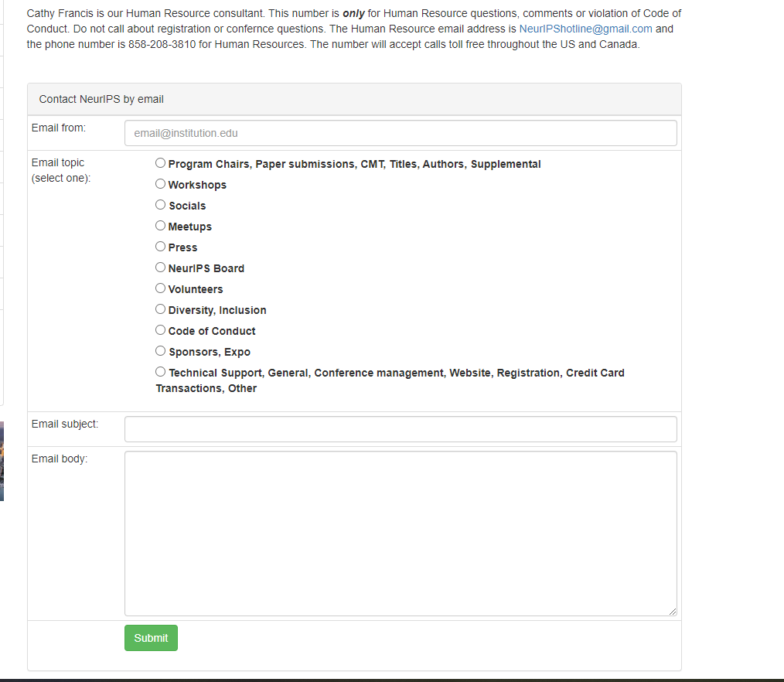Choose the Diversity, Inclusion topic
Viewport: 784px width, 682px height.
coord(160,309)
